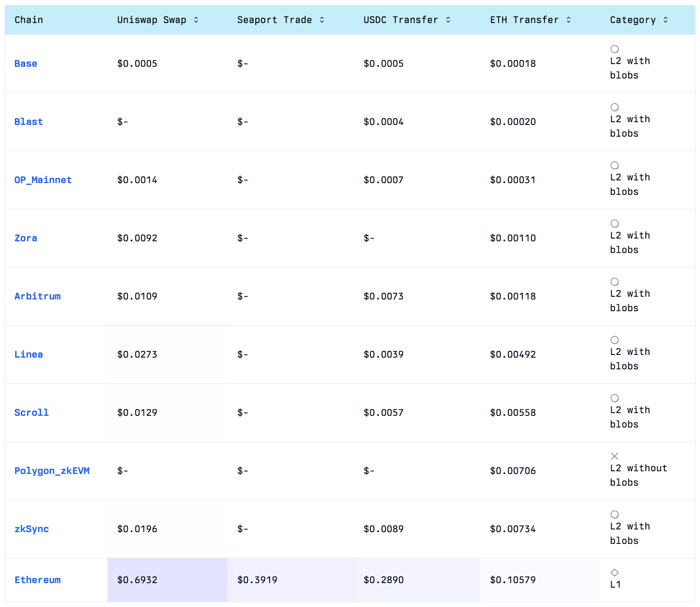This screenshot has height=607, width=700.
Task: Select Scroll Uniswap Swap value $0.0129
Action: pos(137,413)
